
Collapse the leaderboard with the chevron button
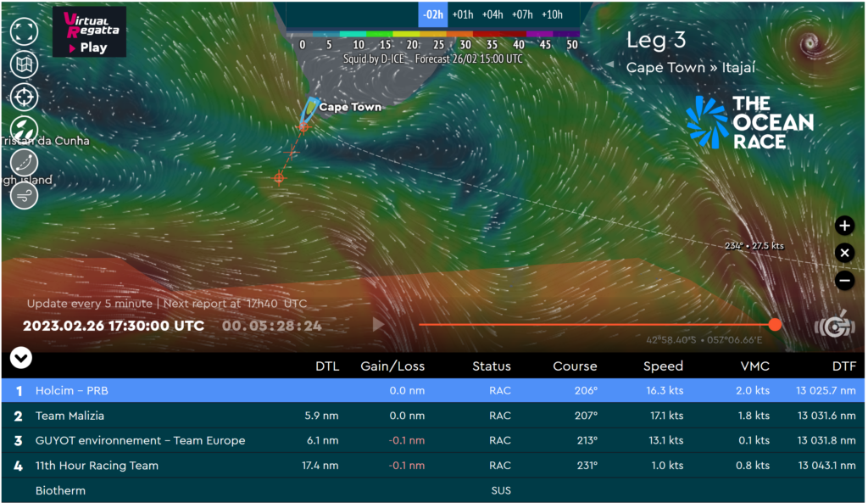pos(21,358)
